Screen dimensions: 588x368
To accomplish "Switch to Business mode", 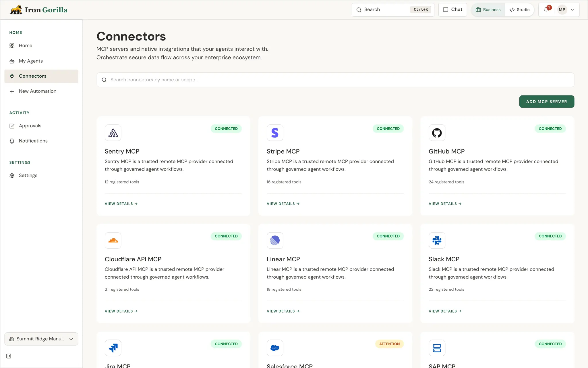I will pyautogui.click(x=488, y=10).
